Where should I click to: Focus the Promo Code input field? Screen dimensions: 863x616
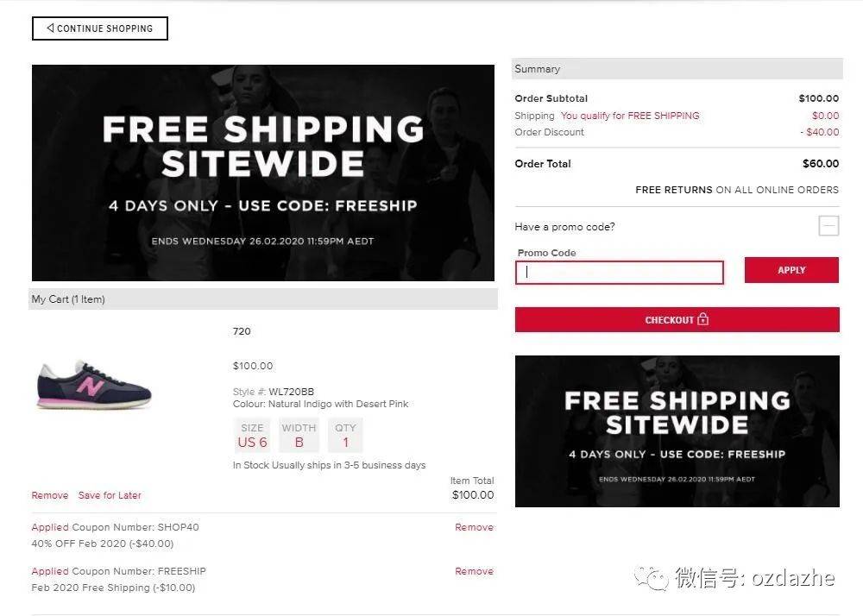click(x=619, y=273)
